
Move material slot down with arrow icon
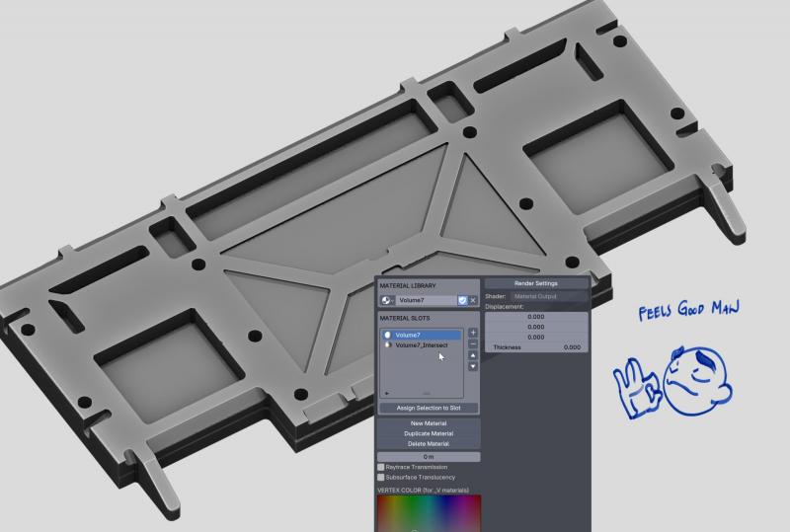(x=473, y=366)
